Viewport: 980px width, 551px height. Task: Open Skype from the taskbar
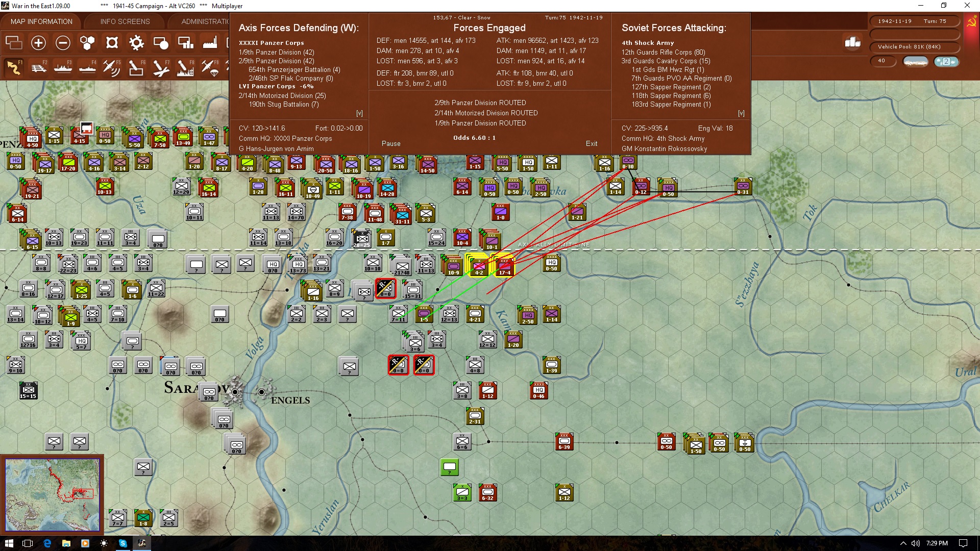(x=123, y=543)
